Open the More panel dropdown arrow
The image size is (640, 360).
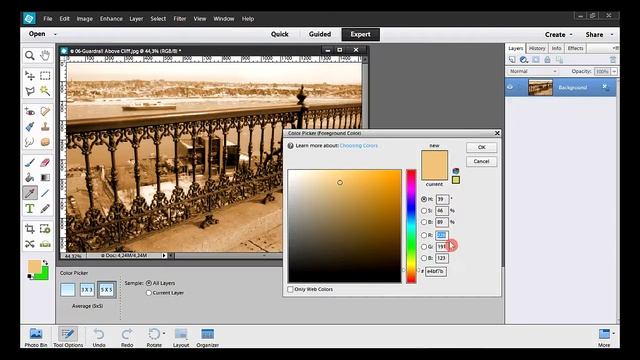613,333
